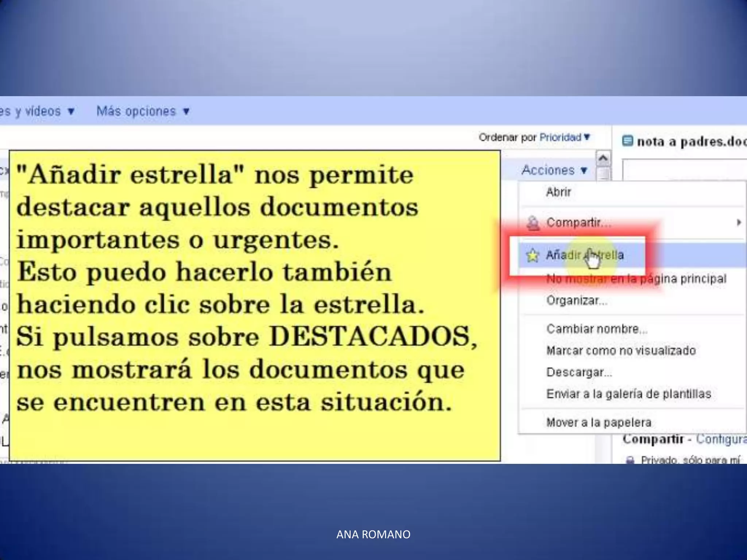Image resolution: width=747 pixels, height=560 pixels.
Task: Select Enviar a la galería de plantillas
Action: click(x=628, y=394)
